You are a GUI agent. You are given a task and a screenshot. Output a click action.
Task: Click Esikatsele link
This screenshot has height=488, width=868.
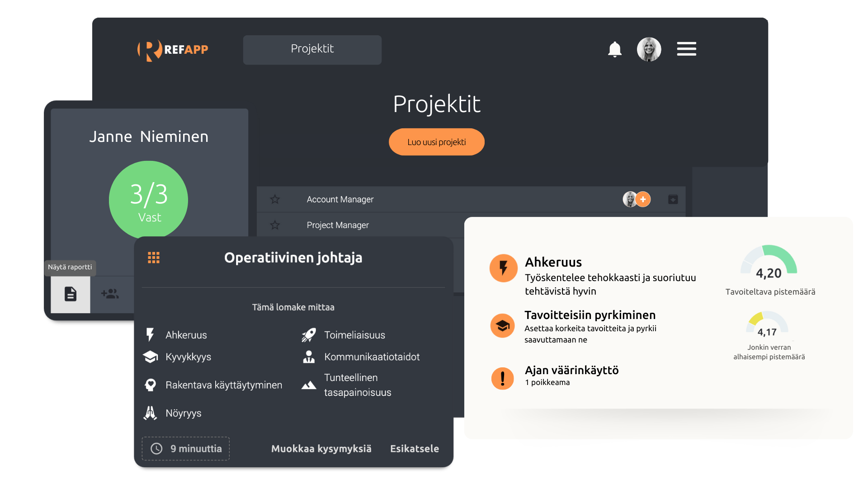point(414,449)
